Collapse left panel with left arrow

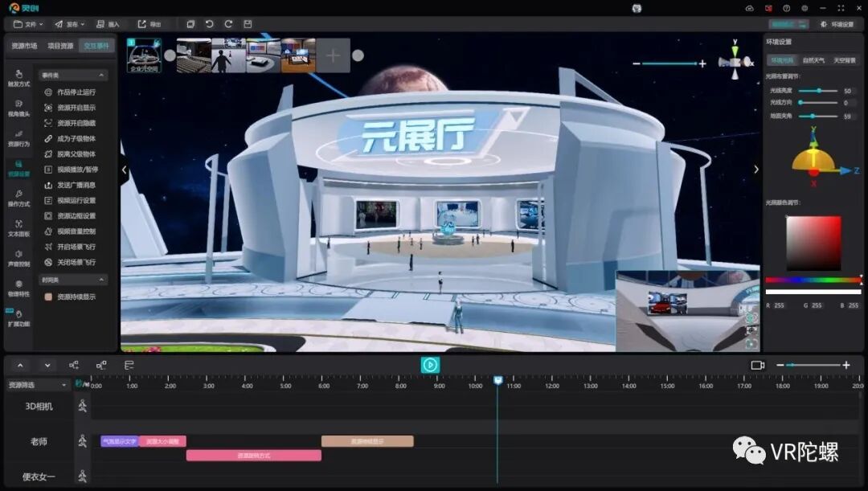[124, 170]
